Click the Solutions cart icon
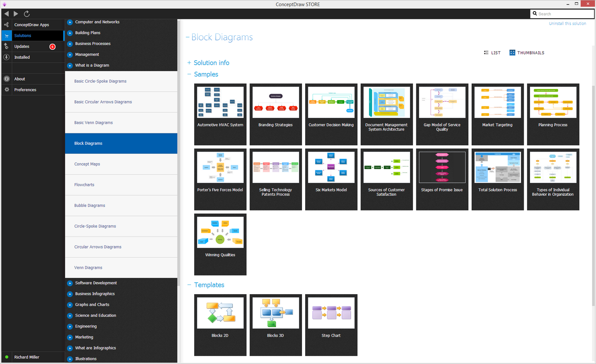Screen dimensions: 596x364 [6, 36]
